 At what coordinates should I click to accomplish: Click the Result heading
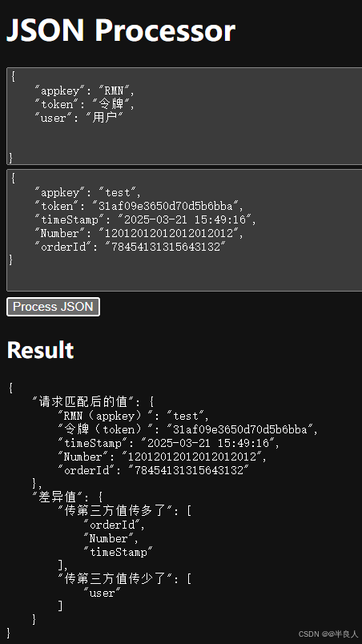(x=40, y=350)
